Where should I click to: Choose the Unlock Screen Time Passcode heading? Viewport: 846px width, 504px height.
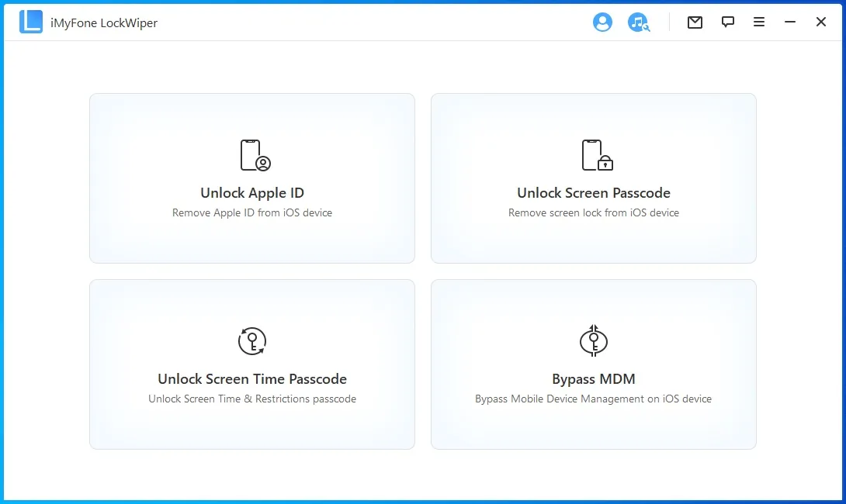pos(252,379)
